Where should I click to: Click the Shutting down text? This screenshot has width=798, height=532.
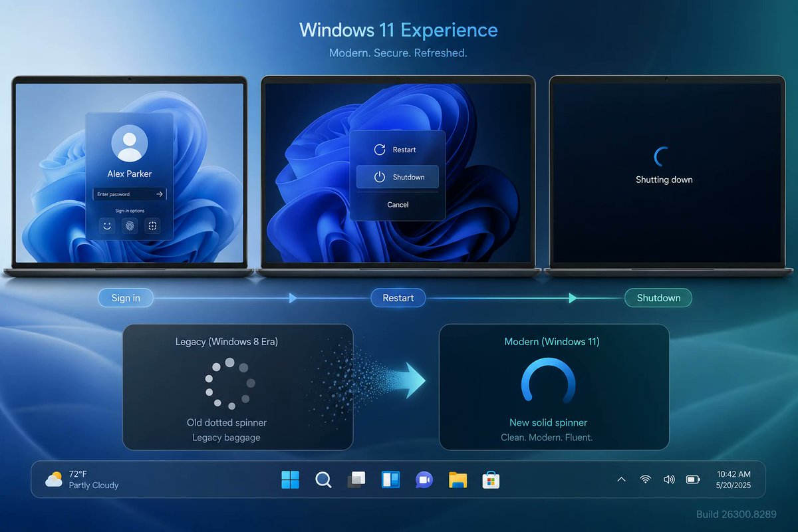tap(664, 180)
